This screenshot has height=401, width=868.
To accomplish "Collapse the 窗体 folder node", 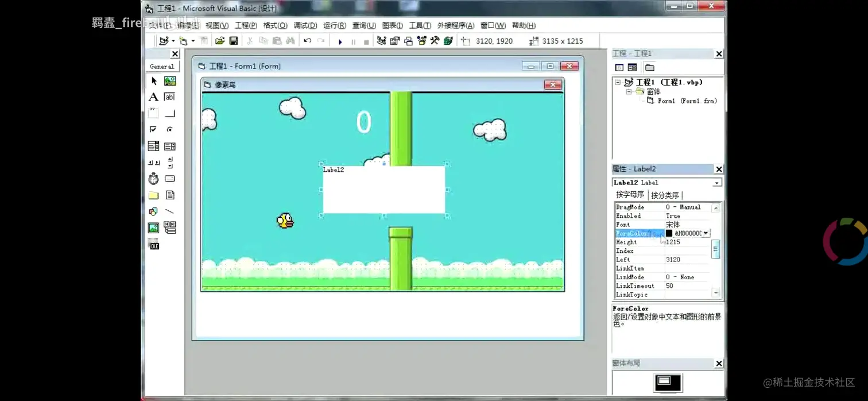I will [629, 91].
